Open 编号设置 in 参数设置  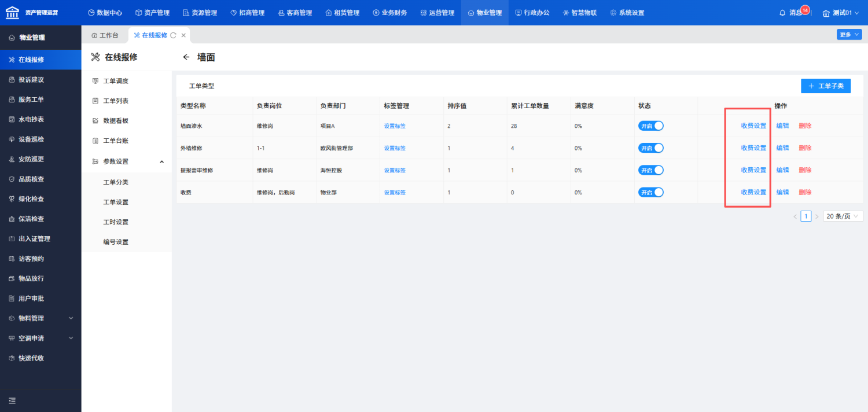116,242
